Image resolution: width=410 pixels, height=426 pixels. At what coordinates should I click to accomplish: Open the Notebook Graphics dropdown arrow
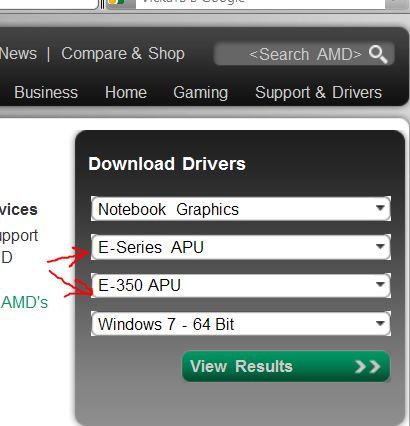380,208
